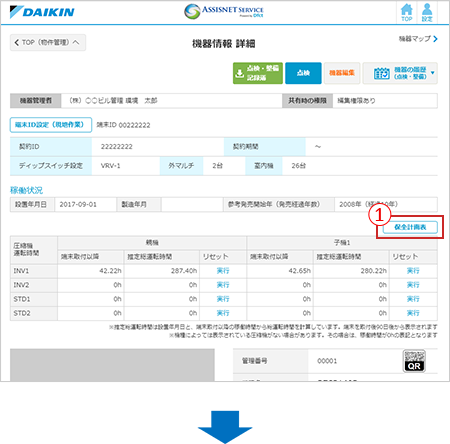Click the 稼働状況 section heading

click(x=26, y=190)
